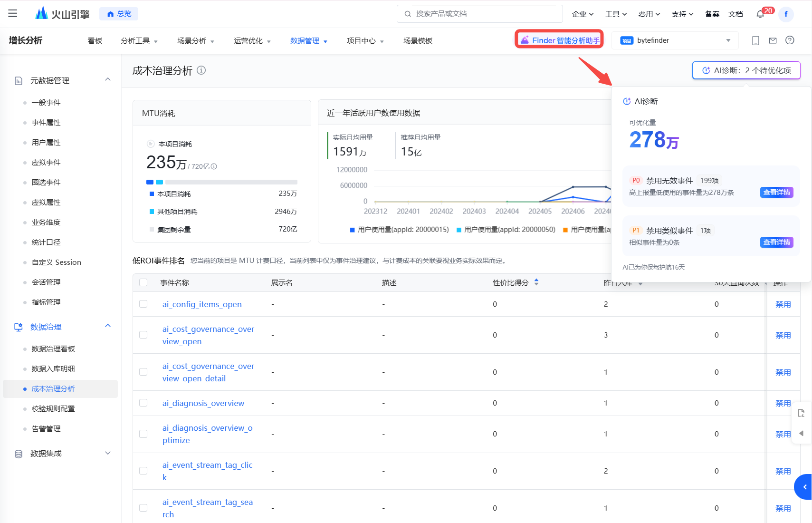Click the Finder assistant icon
812x523 pixels.
[x=525, y=40]
